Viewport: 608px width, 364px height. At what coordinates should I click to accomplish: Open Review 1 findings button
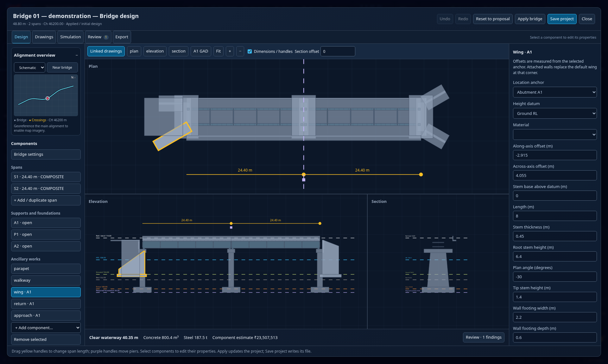[484, 337]
